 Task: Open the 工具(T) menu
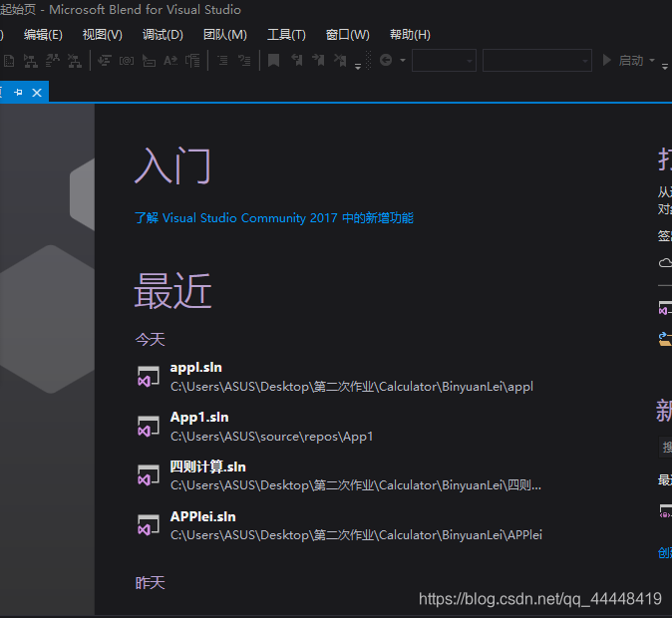[x=286, y=35]
